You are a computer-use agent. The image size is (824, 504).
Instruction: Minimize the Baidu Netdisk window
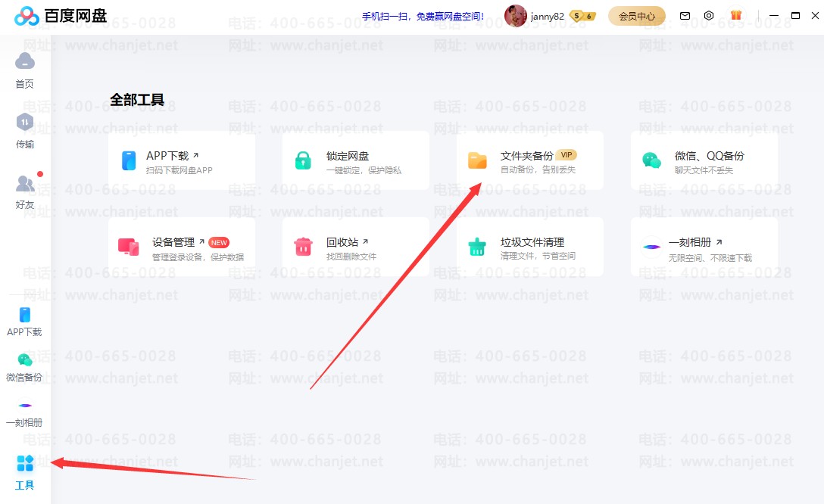pyautogui.click(x=773, y=16)
